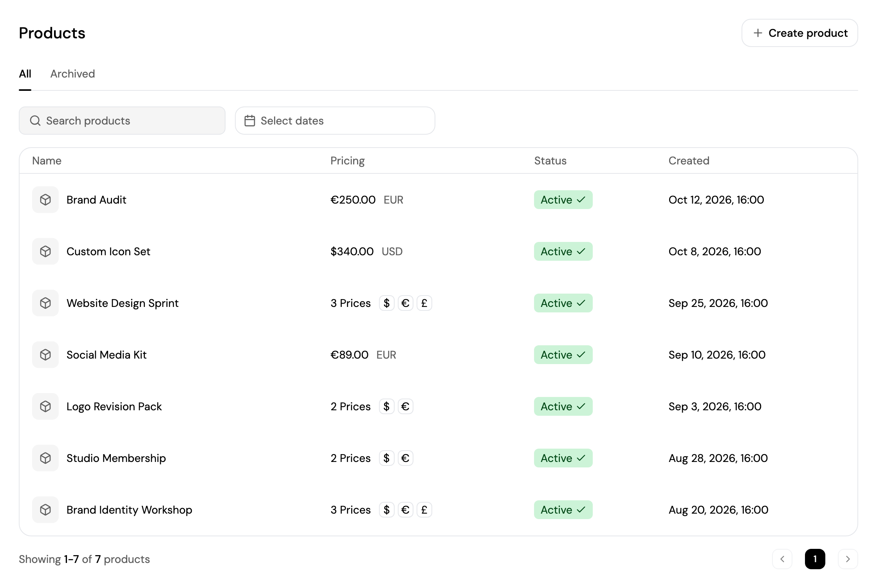Click page 1 in pagination

815,559
